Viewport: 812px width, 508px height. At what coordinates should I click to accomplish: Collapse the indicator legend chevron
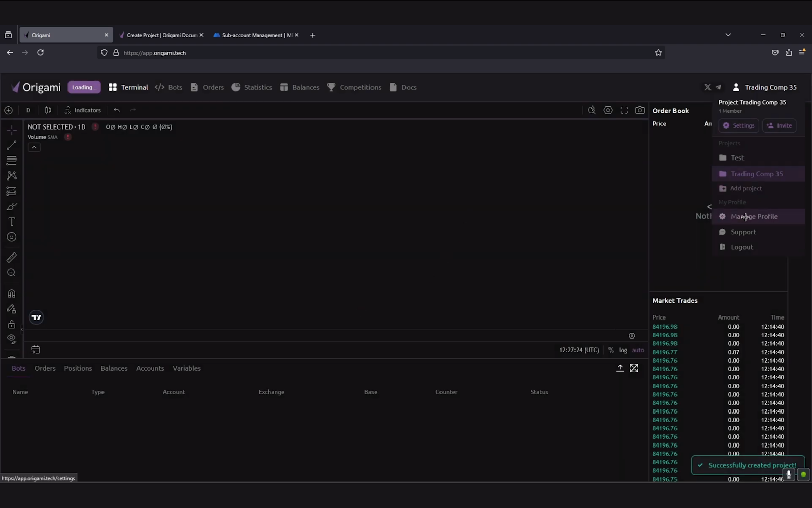pos(34,147)
